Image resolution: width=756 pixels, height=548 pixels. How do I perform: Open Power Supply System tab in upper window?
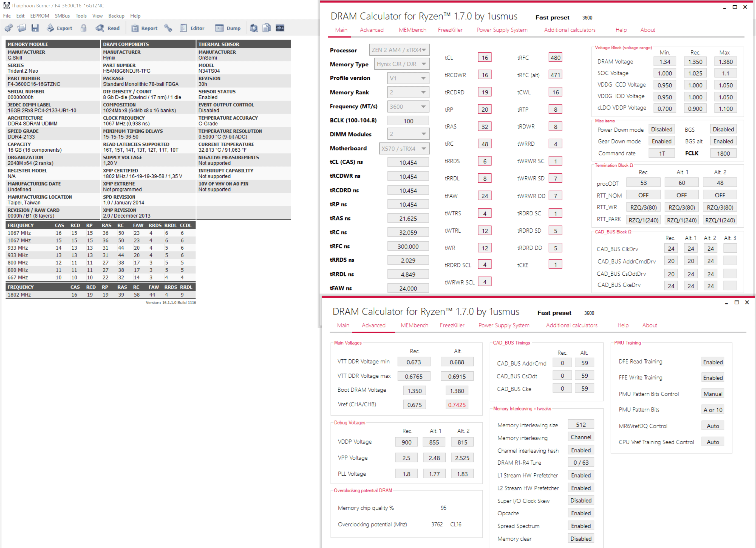tap(502, 30)
